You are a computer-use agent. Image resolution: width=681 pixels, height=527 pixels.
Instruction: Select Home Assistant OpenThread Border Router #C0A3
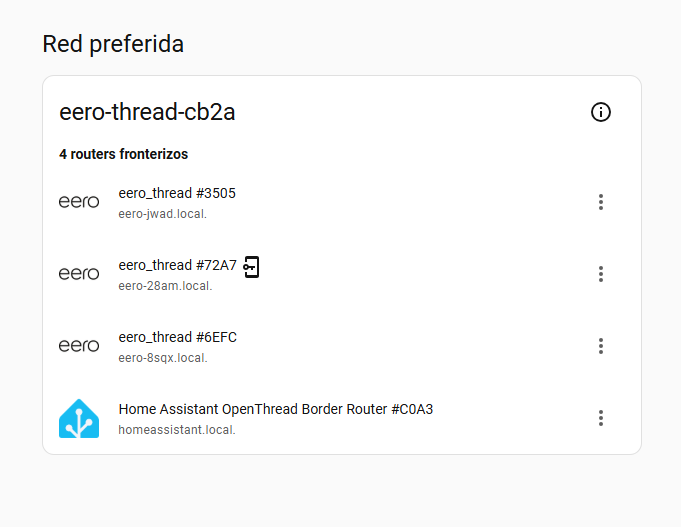pos(275,409)
